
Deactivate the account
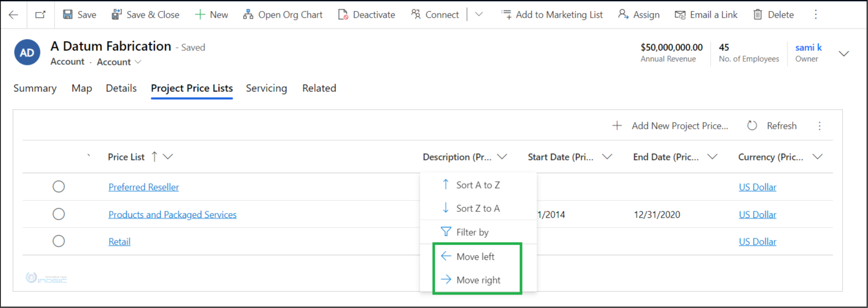click(366, 15)
